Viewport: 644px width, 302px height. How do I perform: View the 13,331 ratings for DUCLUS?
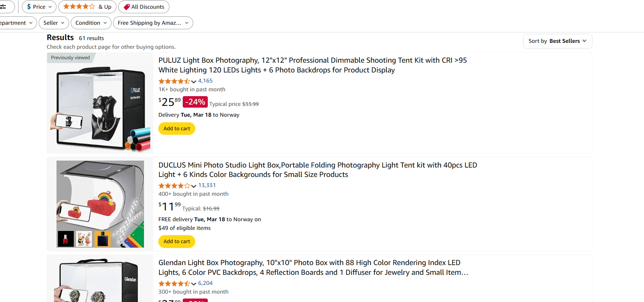[207, 185]
